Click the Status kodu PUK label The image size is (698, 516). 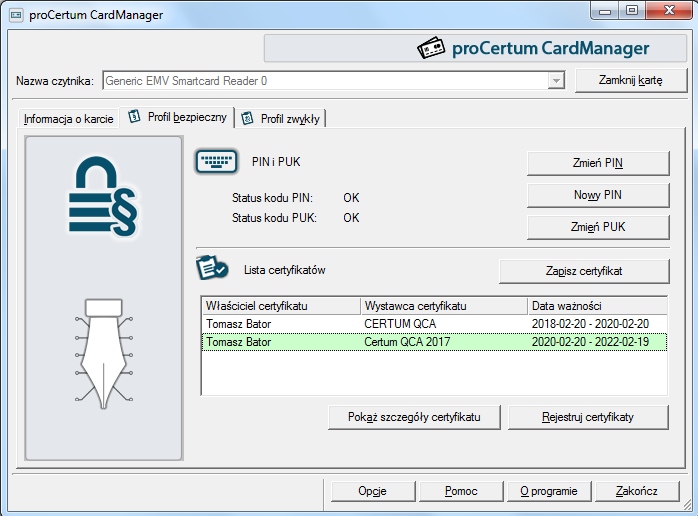[x=274, y=218]
